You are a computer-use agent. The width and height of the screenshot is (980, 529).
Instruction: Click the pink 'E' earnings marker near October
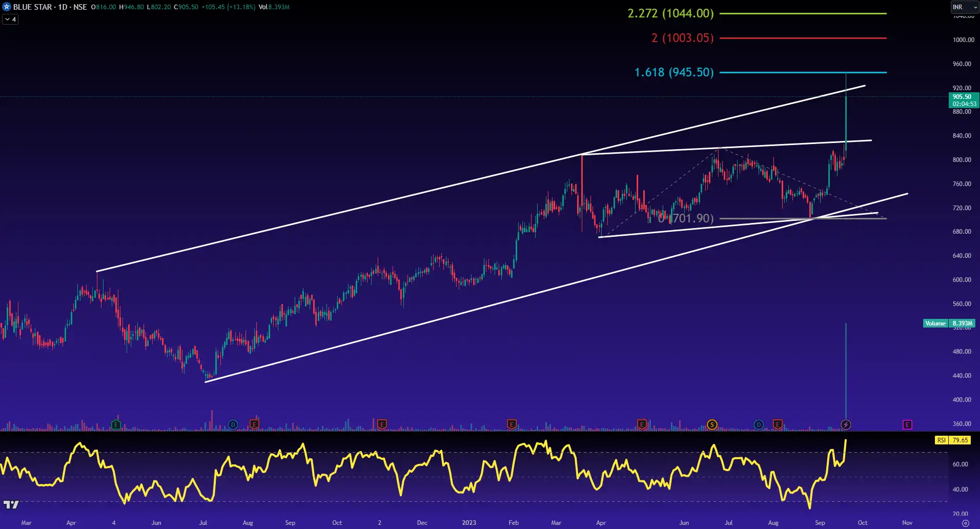(907, 424)
